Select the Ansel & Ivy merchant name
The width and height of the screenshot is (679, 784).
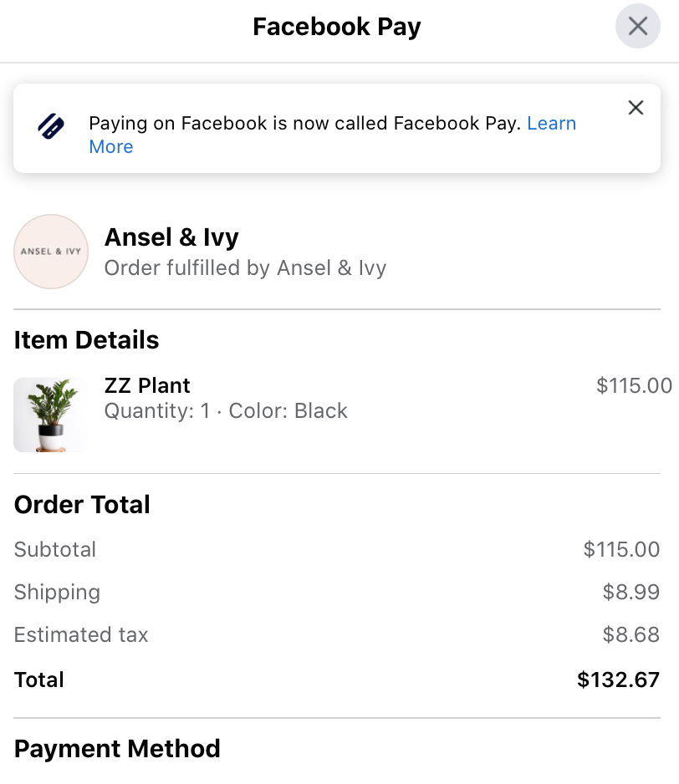[171, 237]
